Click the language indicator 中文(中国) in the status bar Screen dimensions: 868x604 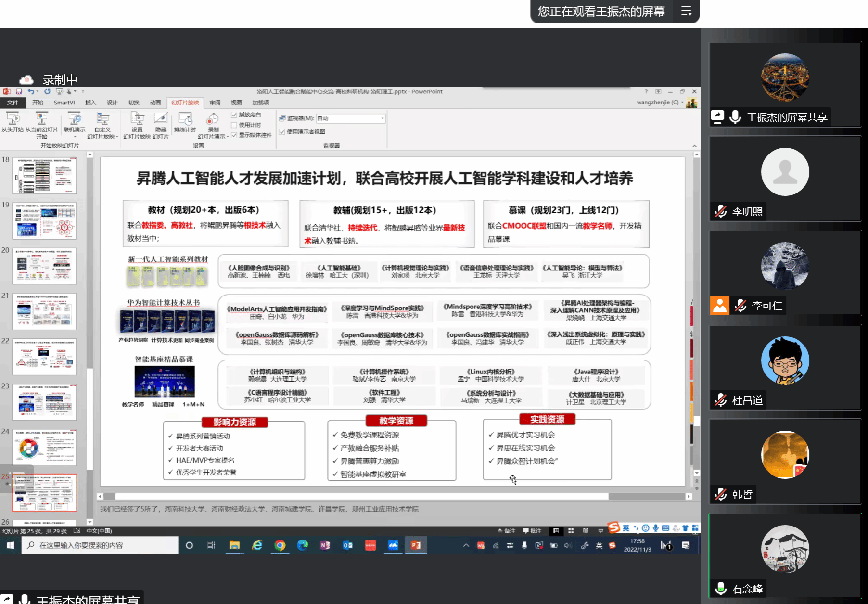point(99,531)
